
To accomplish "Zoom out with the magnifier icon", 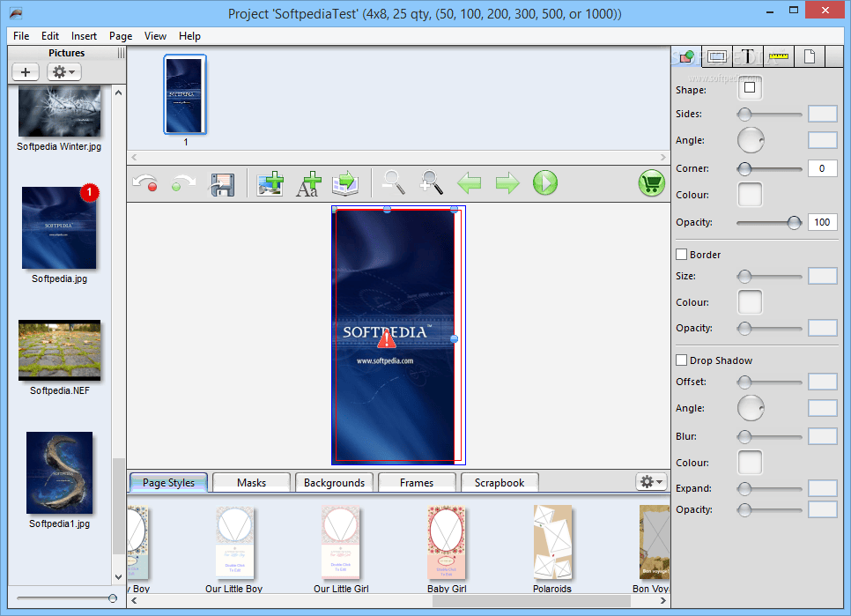I will click(x=394, y=182).
